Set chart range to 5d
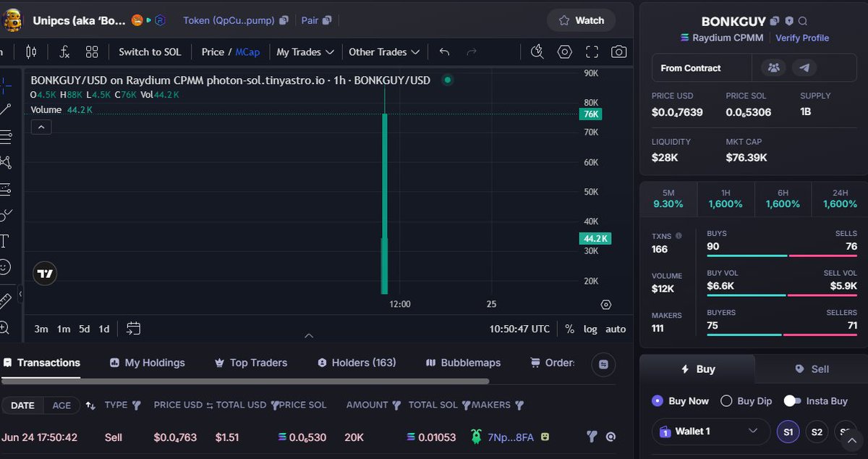The height and width of the screenshot is (459, 868). click(x=85, y=329)
